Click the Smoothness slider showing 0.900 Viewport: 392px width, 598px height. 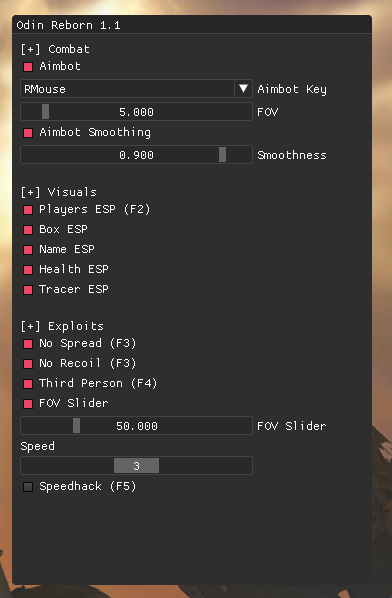(x=136, y=155)
